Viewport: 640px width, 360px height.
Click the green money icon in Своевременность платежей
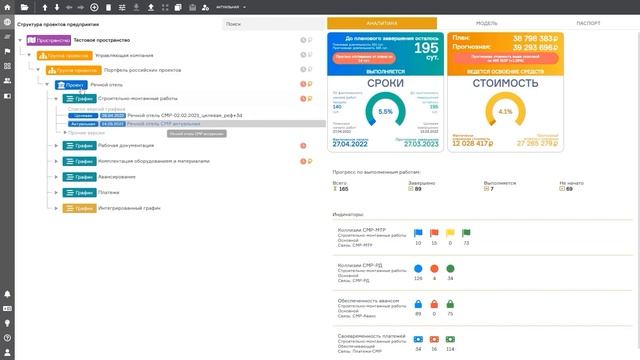(x=450, y=339)
